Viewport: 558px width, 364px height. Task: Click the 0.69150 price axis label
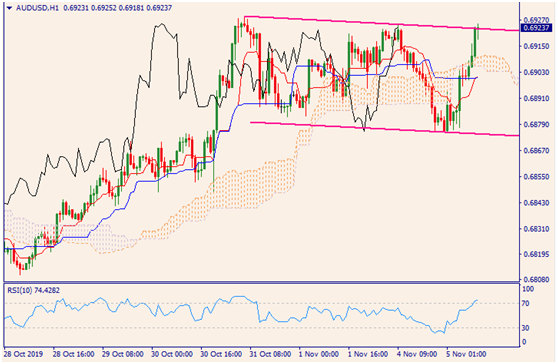coord(537,46)
